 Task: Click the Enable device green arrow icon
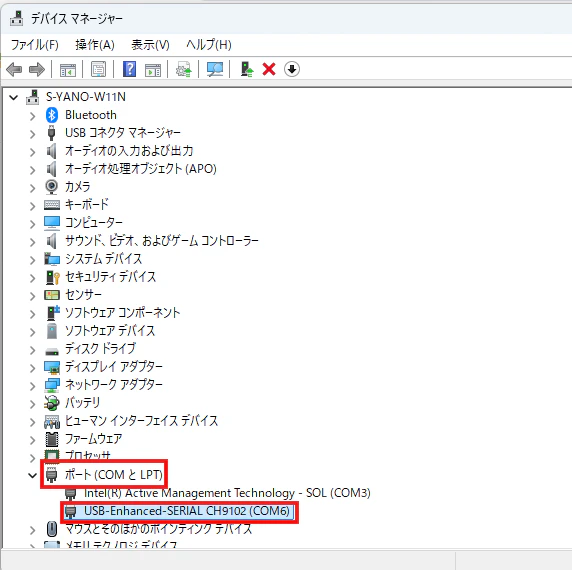click(x=247, y=69)
